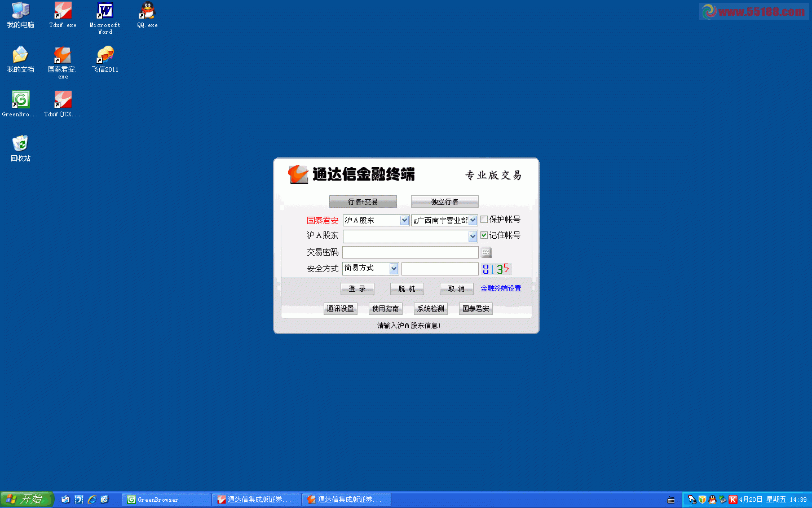Select the 回收站 recycle bin icon

[x=21, y=148]
